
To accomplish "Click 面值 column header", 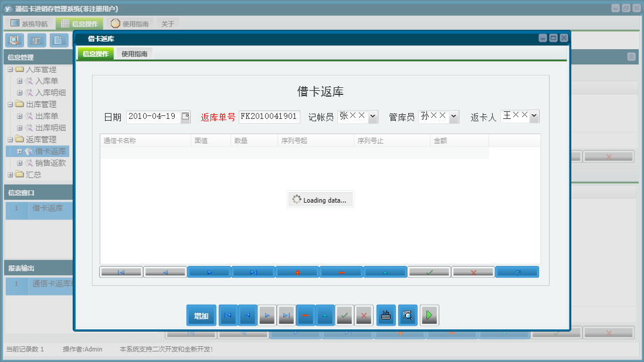I will click(x=211, y=141).
